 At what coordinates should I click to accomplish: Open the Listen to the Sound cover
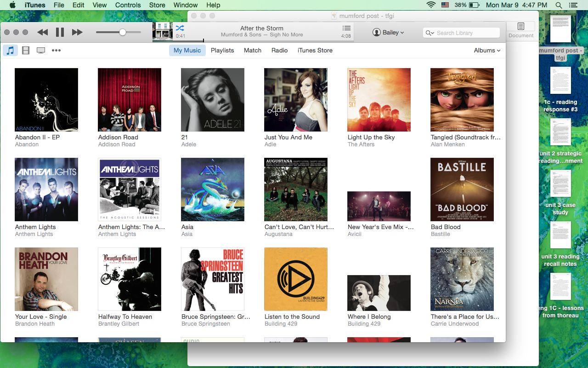tap(296, 279)
